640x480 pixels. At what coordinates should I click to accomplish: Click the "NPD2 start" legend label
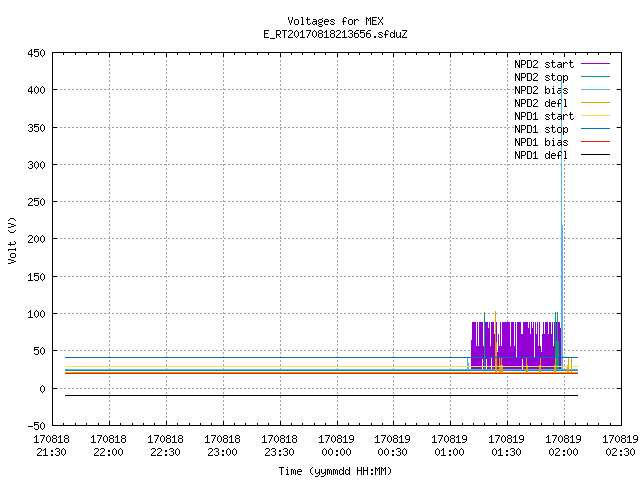pos(544,64)
